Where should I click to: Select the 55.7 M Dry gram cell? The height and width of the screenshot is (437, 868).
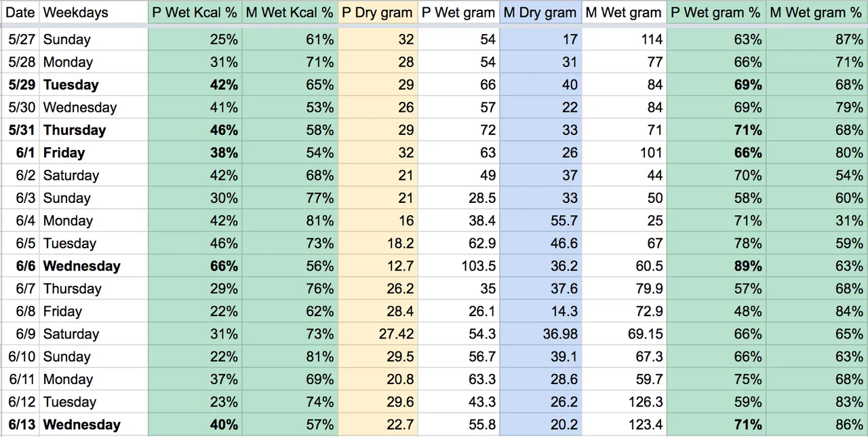(540, 221)
